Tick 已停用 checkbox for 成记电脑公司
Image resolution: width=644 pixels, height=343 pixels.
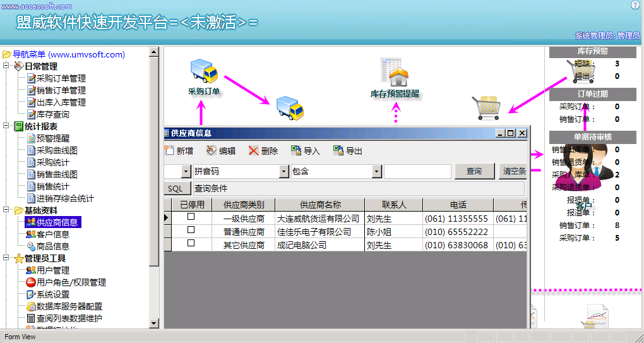click(x=191, y=243)
